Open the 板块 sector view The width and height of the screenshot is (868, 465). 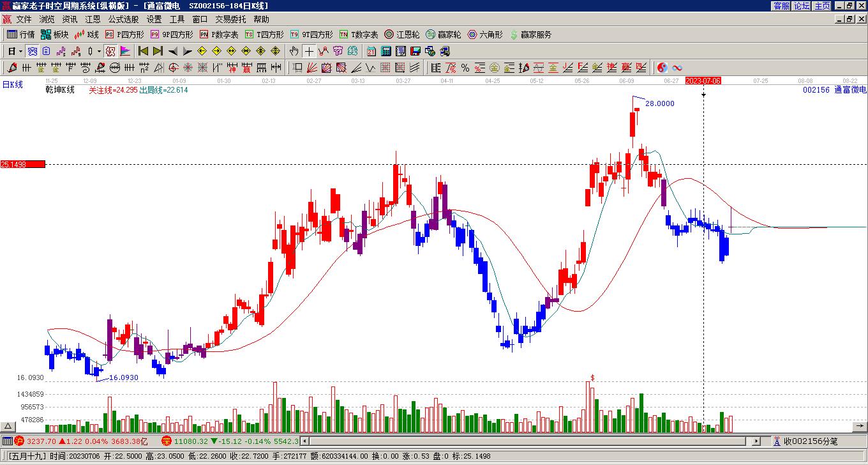coord(54,34)
